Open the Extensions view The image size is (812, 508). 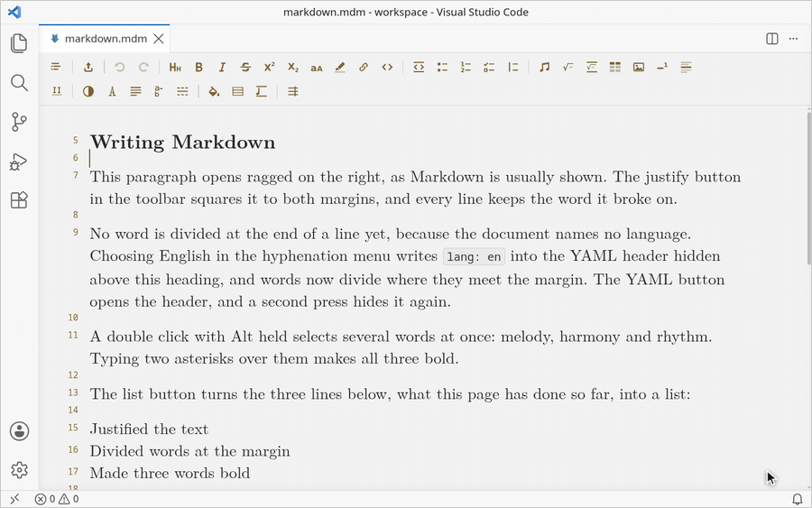pyautogui.click(x=19, y=200)
